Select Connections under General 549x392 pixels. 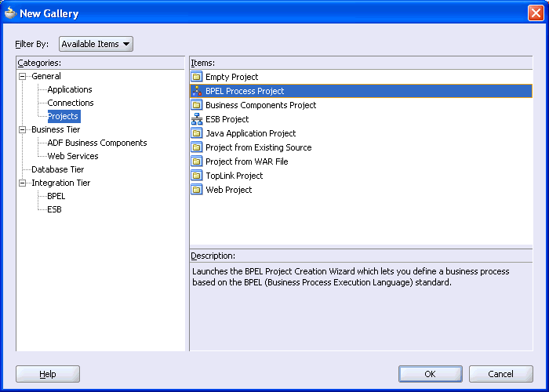click(x=71, y=103)
